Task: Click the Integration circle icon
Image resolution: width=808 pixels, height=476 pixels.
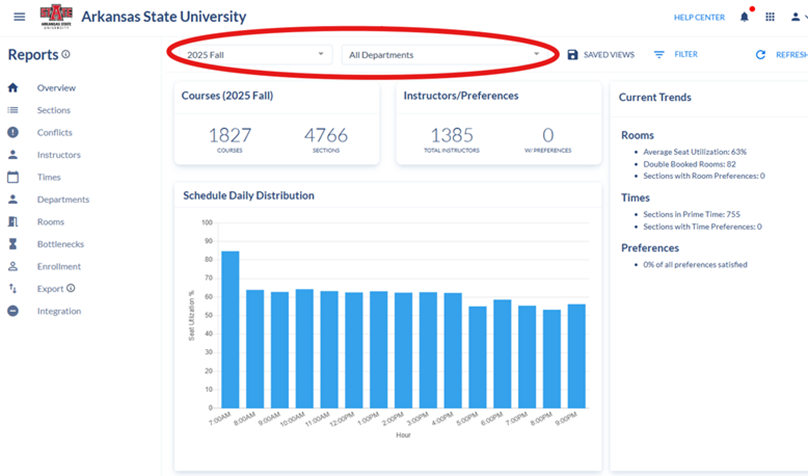Action: pos(13,311)
